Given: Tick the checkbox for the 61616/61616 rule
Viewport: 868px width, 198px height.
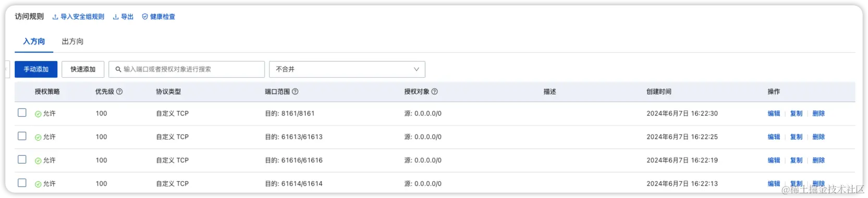Looking at the screenshot, I should point(22,159).
